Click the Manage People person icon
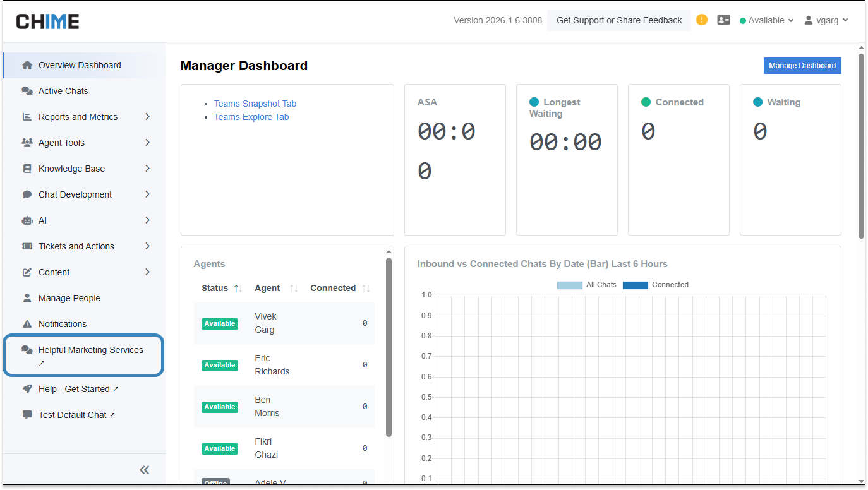Viewport: 868px width, 490px height. click(x=27, y=298)
